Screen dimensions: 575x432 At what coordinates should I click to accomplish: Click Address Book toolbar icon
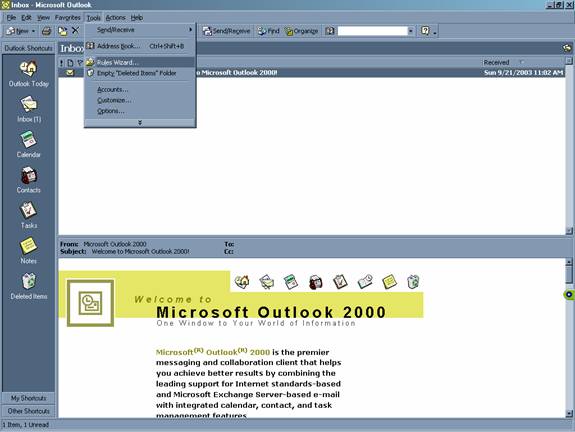(x=329, y=31)
